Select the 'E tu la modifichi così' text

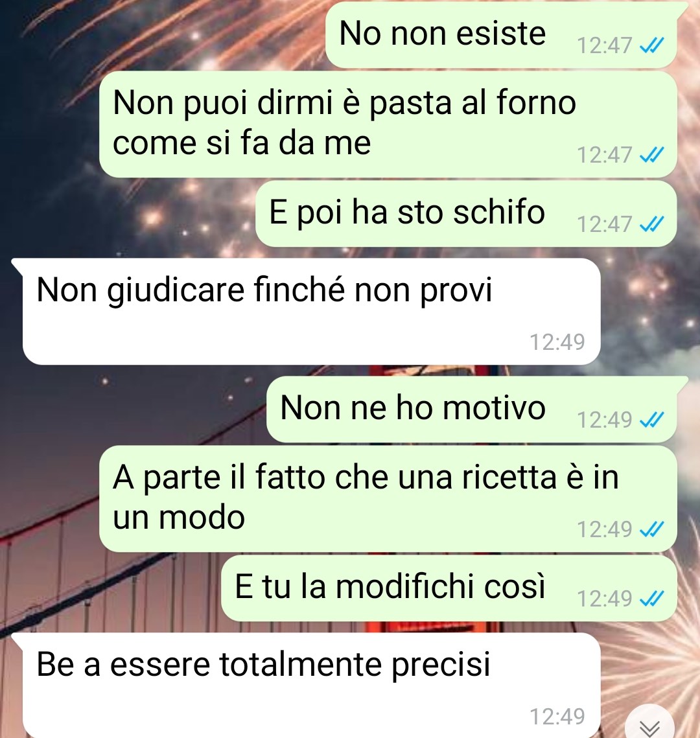pos(390,586)
